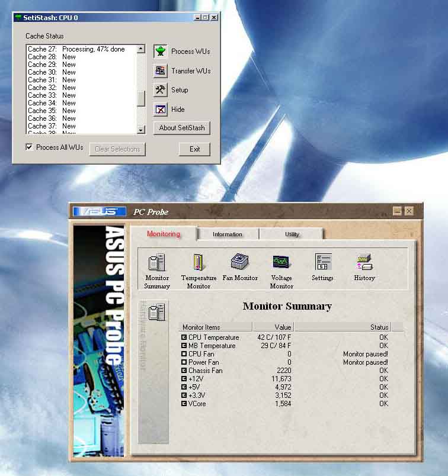The height and width of the screenshot is (476, 448).
Task: Select the Cache 34 New row
Action: pyautogui.click(x=81, y=103)
